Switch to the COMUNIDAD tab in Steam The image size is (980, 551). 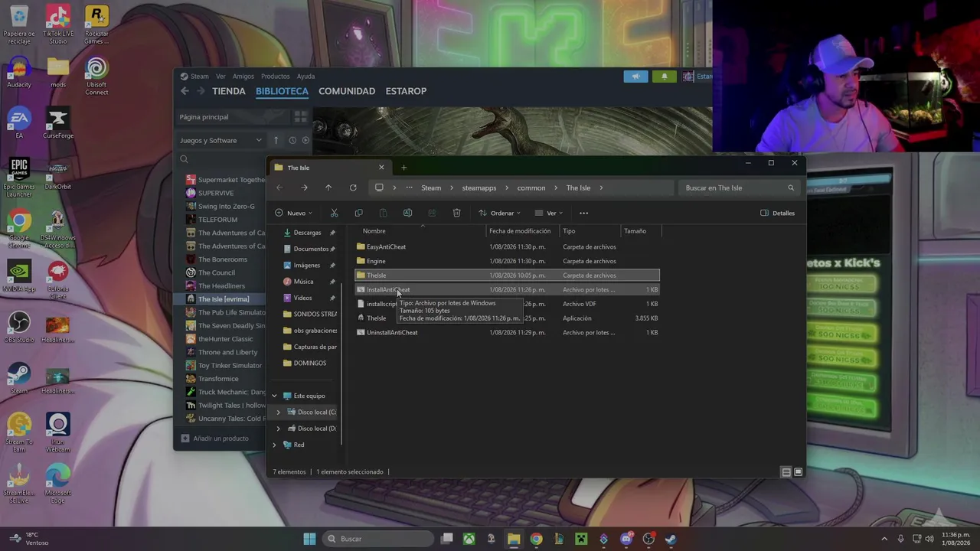(x=347, y=91)
